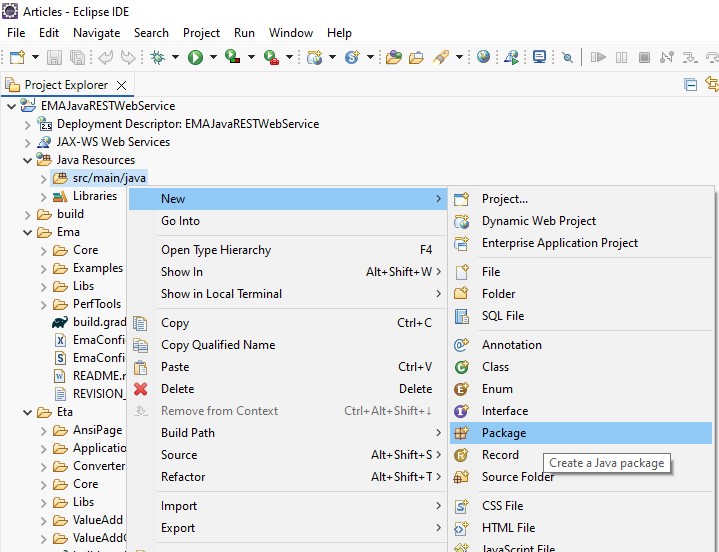
Task: Click the Open Type toolbar icon
Action: [393, 57]
